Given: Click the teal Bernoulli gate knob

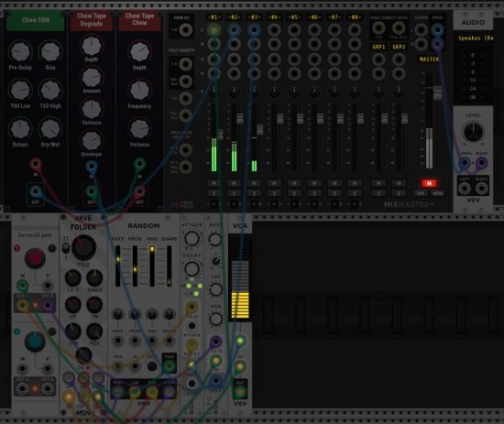Looking at the screenshot, I should pos(35,342).
